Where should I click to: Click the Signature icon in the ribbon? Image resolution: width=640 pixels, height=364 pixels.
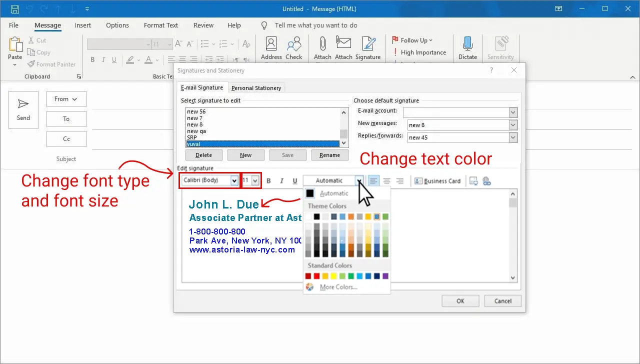click(368, 47)
